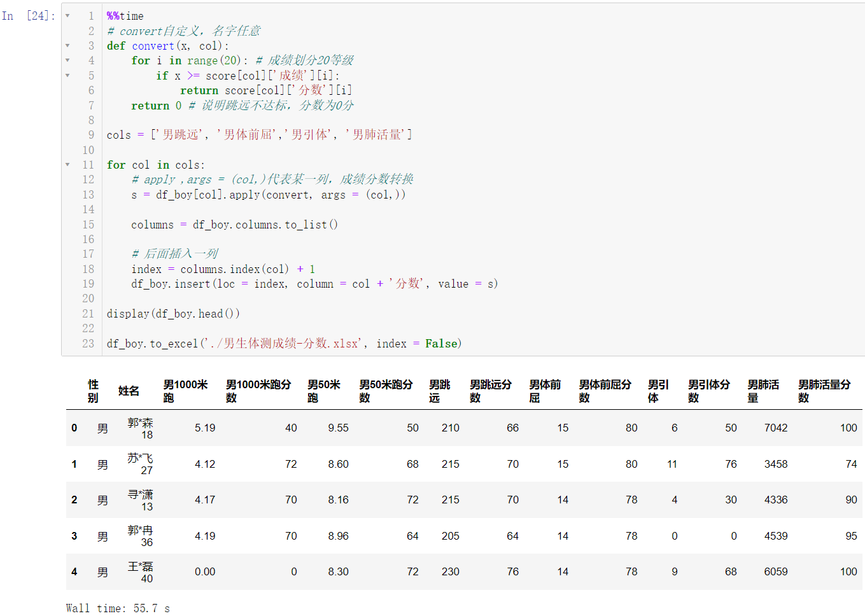Click the name cell 王*磊 40

[141, 572]
